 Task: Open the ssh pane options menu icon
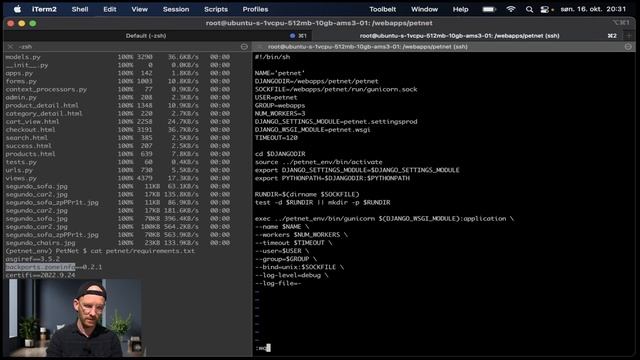(x=628, y=47)
